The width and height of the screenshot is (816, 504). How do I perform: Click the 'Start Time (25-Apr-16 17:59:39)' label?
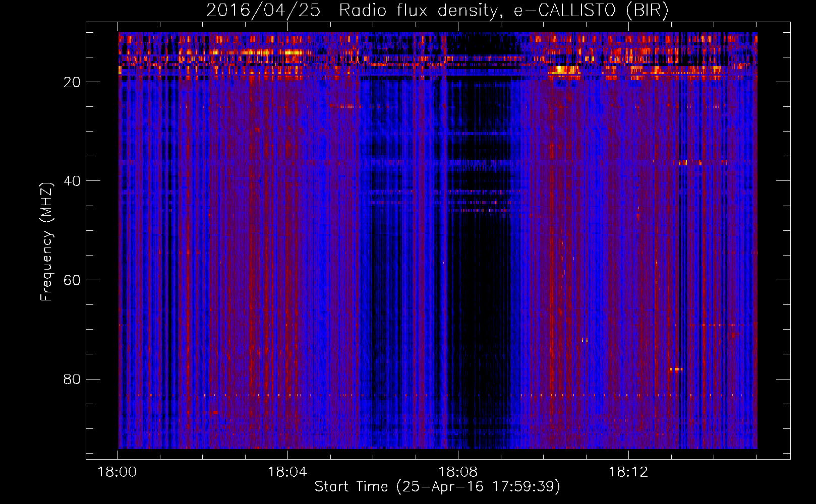coord(437,487)
